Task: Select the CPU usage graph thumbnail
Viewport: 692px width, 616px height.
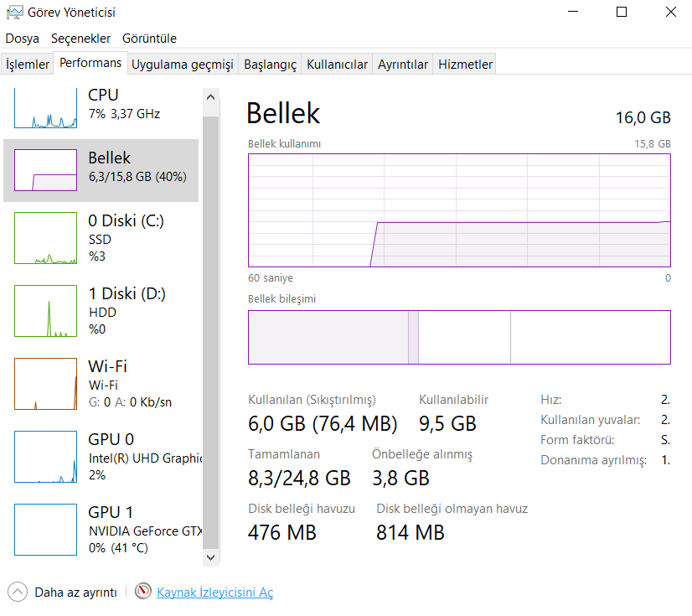Action: [x=45, y=108]
